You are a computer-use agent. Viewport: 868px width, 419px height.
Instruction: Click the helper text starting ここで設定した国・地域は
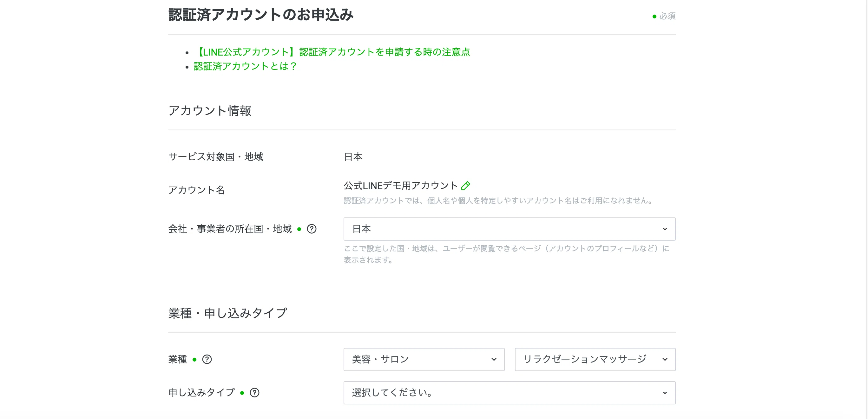(506, 254)
